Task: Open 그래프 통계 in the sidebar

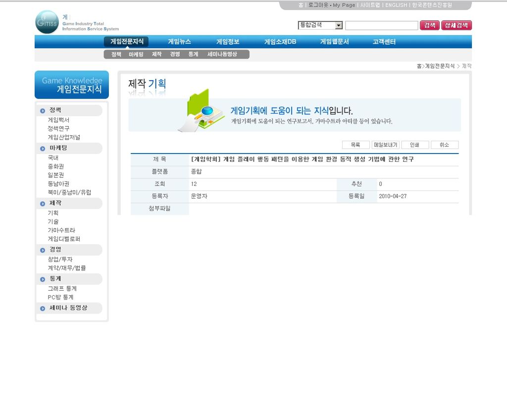Action: [x=62, y=289]
